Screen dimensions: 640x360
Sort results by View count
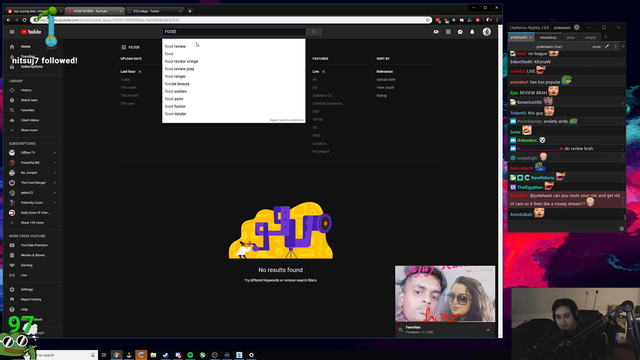(x=385, y=88)
